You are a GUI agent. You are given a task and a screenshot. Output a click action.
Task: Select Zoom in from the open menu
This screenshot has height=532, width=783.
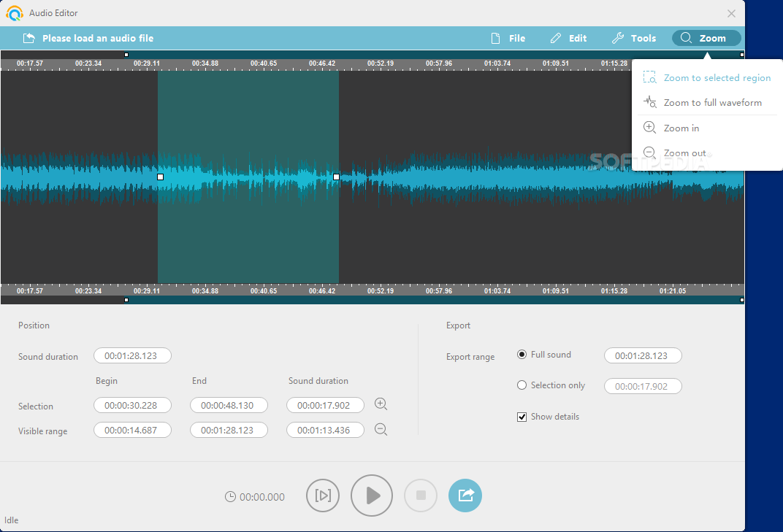(x=679, y=127)
